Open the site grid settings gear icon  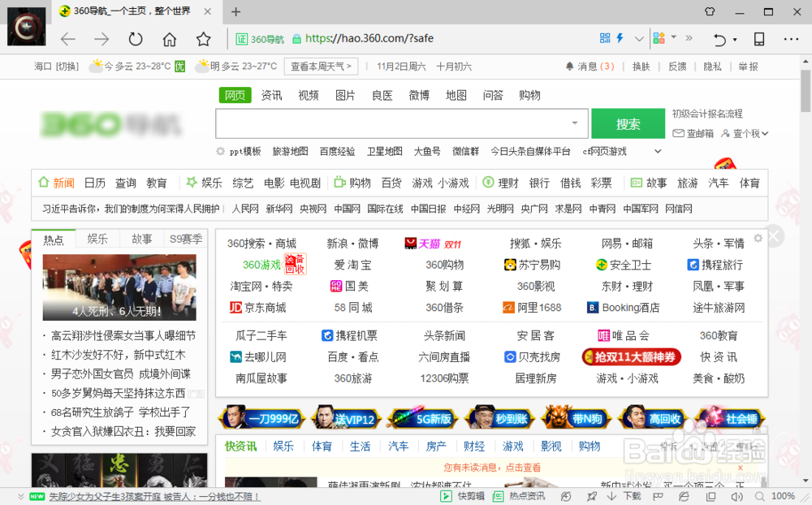click(x=758, y=238)
